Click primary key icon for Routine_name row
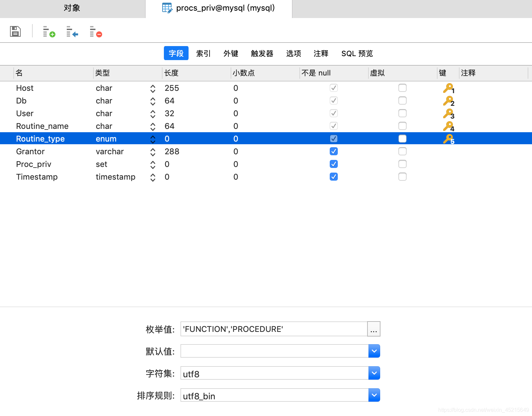532x416 pixels. point(449,127)
